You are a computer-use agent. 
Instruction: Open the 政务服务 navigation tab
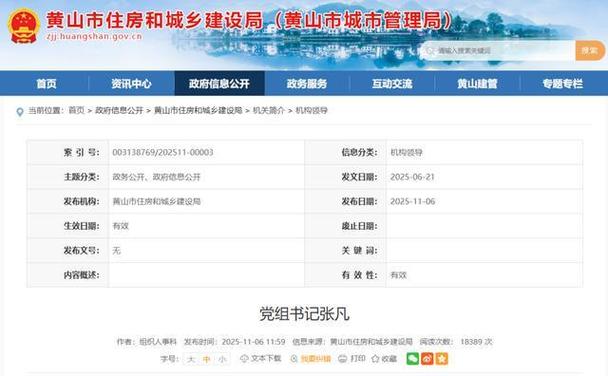[x=307, y=83]
